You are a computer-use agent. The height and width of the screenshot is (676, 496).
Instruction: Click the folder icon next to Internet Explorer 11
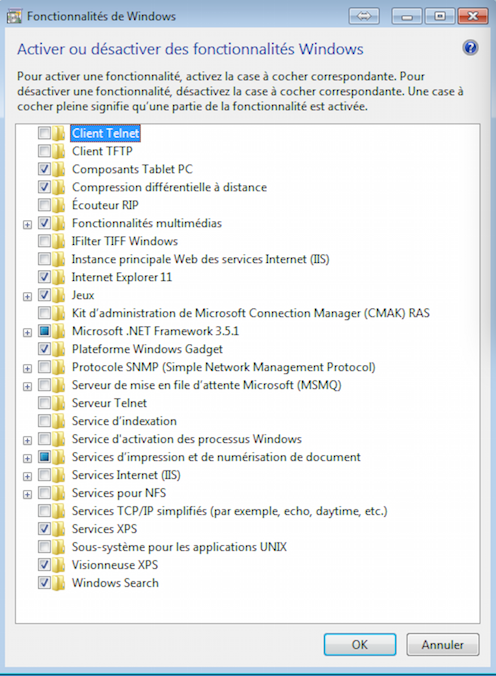tap(59, 277)
